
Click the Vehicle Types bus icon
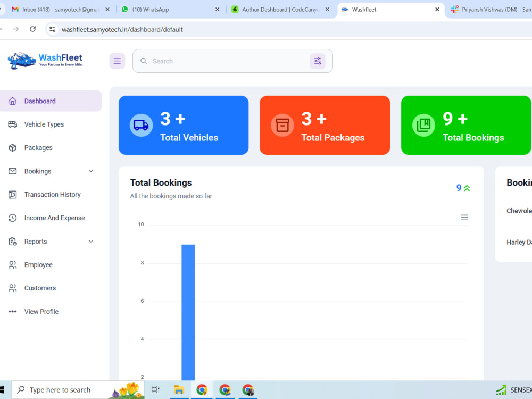point(13,124)
